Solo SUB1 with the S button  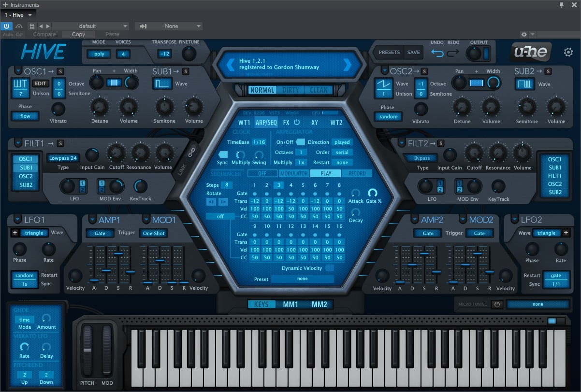(186, 71)
